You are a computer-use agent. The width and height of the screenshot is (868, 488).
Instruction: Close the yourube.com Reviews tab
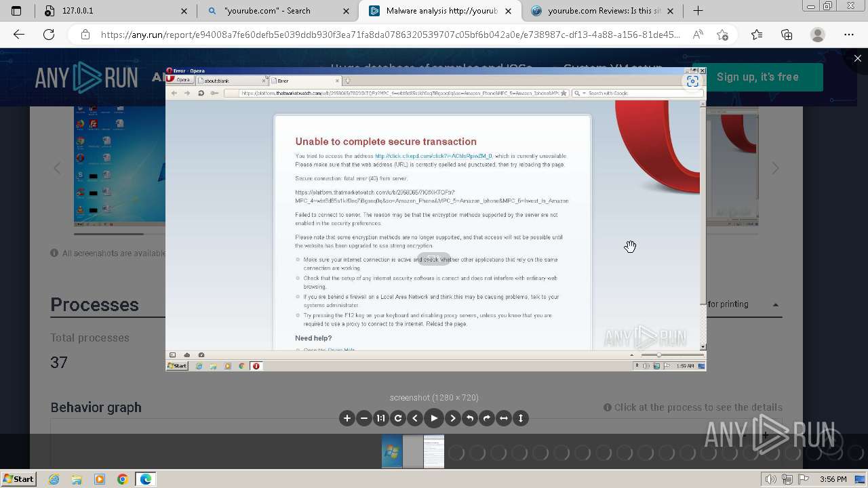670,11
